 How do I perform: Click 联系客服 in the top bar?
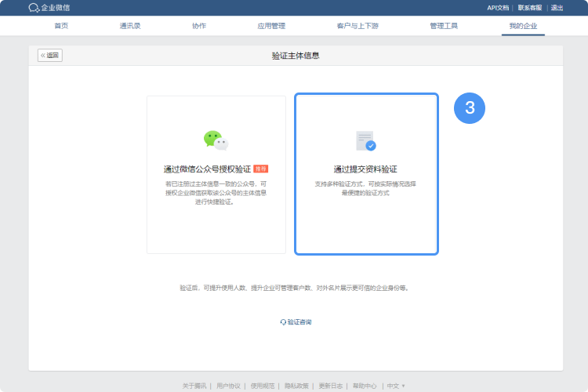(x=530, y=8)
